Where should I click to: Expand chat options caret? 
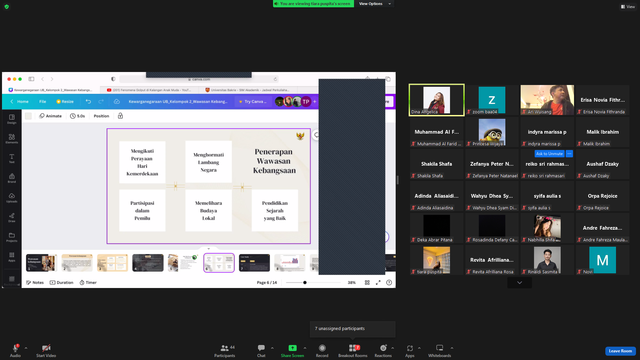tap(272, 348)
